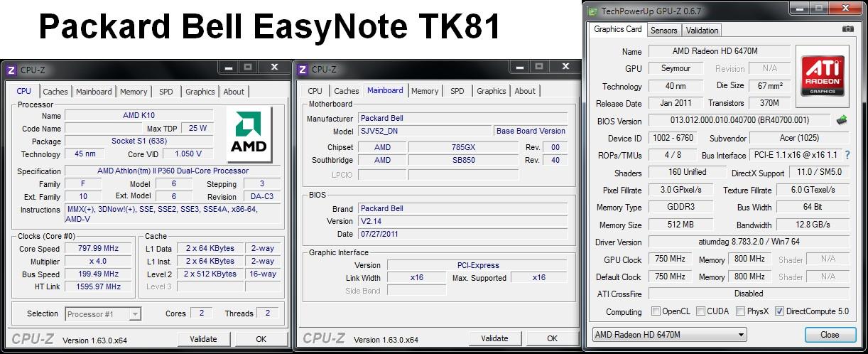Image resolution: width=868 pixels, height=354 pixels.
Task: Open SPD tab in middle CPU-Z window
Action: point(457,91)
